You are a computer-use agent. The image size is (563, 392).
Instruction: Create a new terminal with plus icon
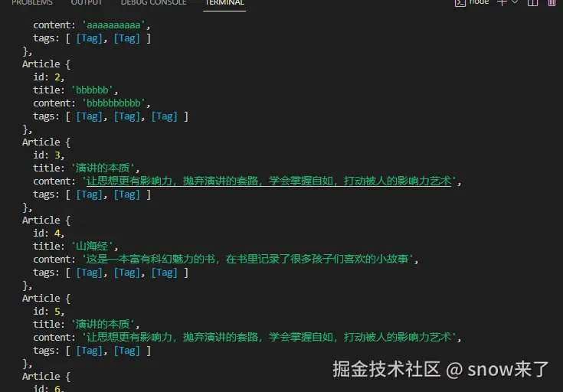502,2
